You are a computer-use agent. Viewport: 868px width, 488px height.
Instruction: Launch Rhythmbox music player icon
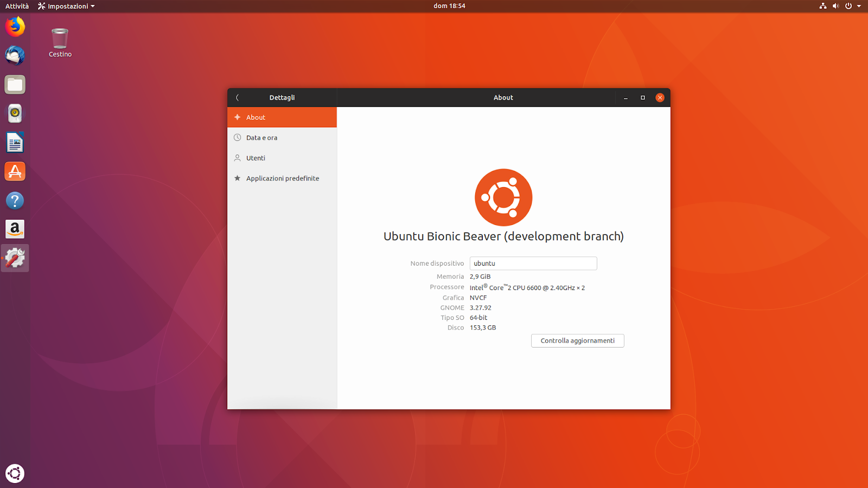(15, 113)
